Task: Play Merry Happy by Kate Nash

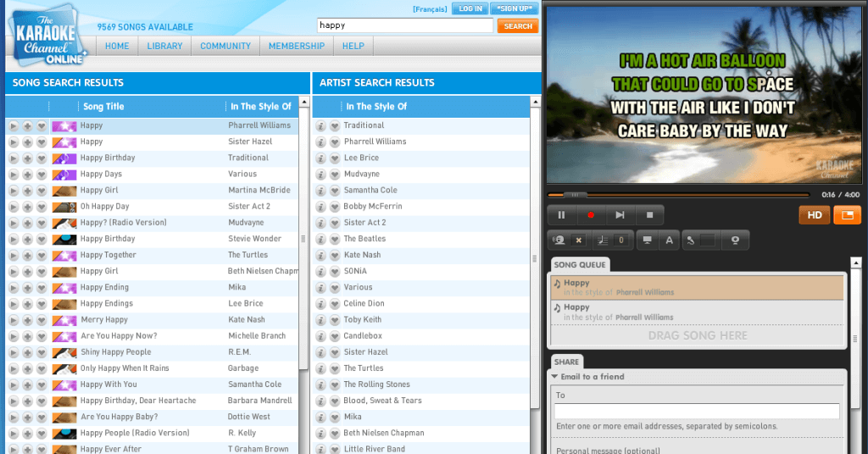Action: click(14, 320)
